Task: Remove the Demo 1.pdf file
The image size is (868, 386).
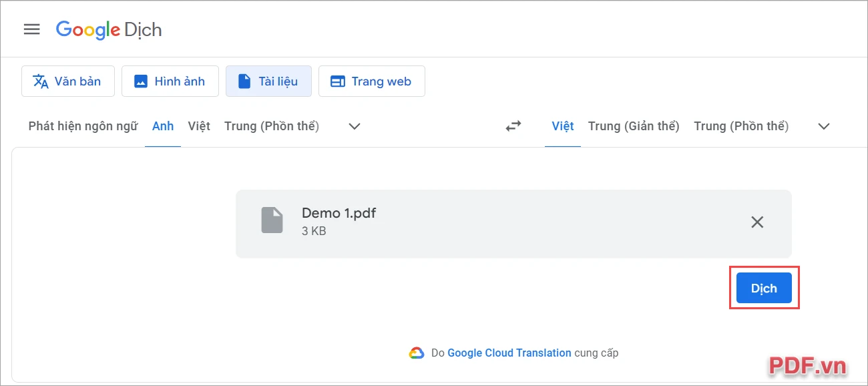Action: pos(757,222)
